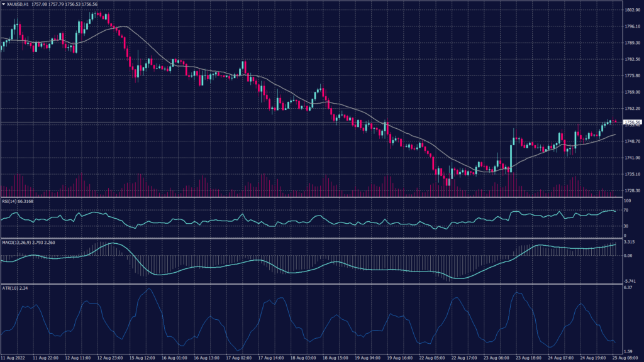Click the 1802.90 price axis label
This screenshot has width=644, height=362.
(x=631, y=10)
